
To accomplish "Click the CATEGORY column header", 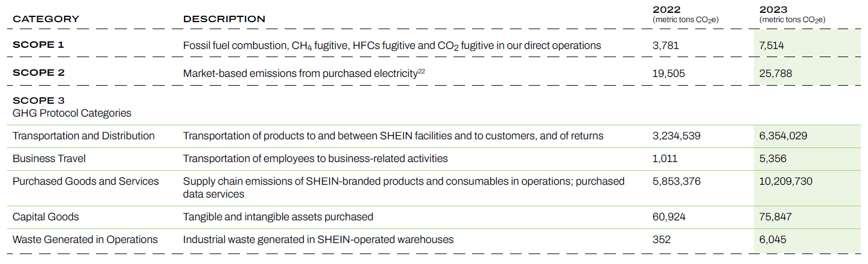I will (46, 19).
